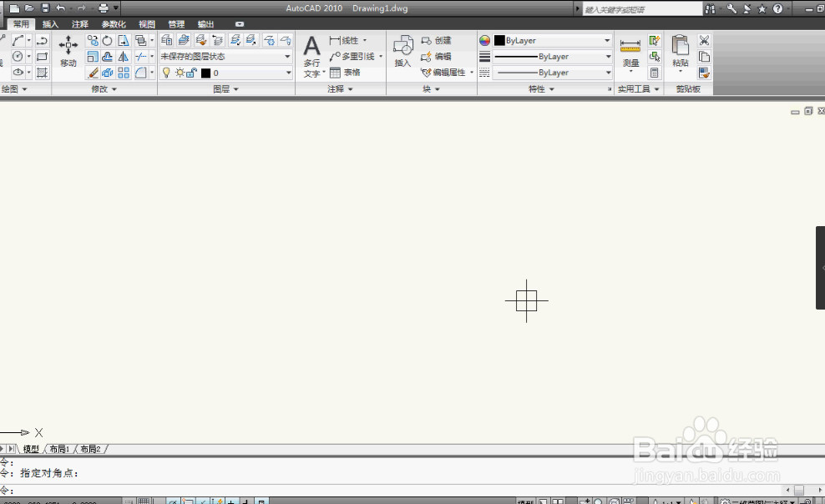825x504 pixels.
Task: Switch to the Insert (插入) ribbon tab
Action: click(50, 24)
